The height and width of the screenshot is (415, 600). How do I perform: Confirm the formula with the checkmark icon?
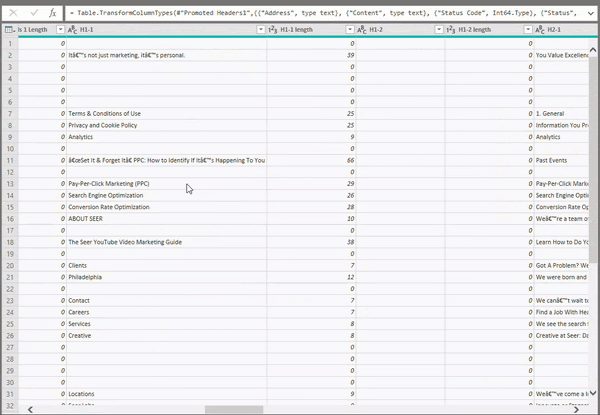33,13
